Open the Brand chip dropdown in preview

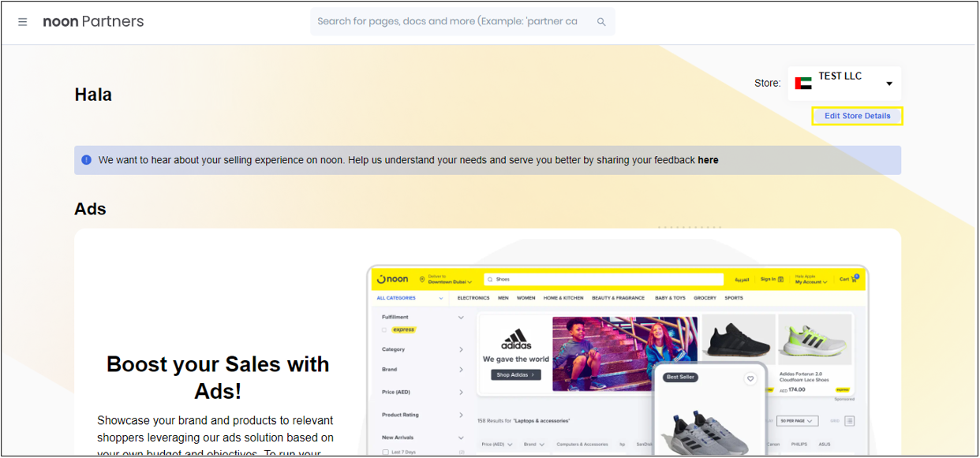pos(534,445)
